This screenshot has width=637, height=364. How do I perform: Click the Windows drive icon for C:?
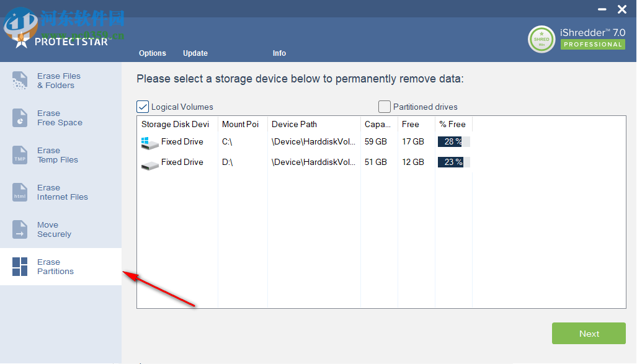click(x=149, y=143)
